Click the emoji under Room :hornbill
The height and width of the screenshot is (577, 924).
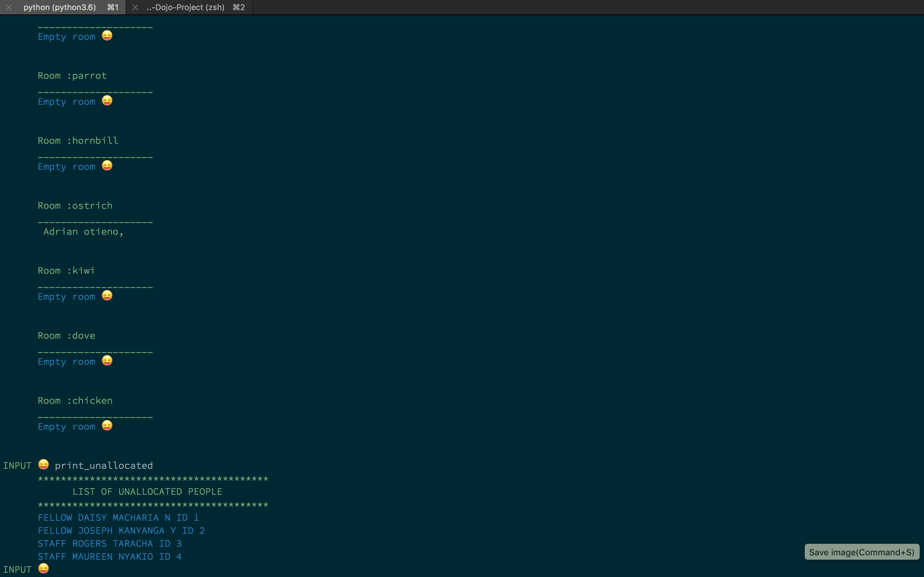pos(107,166)
